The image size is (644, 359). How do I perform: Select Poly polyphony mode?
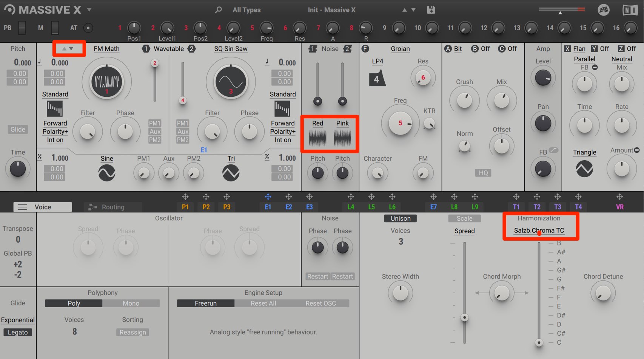74,303
